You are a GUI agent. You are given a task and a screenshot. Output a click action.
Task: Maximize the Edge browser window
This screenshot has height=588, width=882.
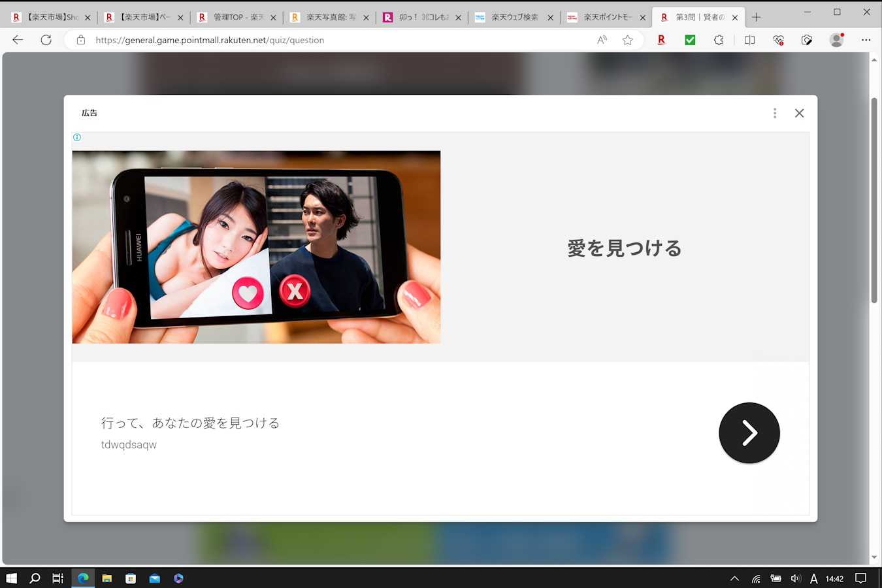click(x=837, y=12)
